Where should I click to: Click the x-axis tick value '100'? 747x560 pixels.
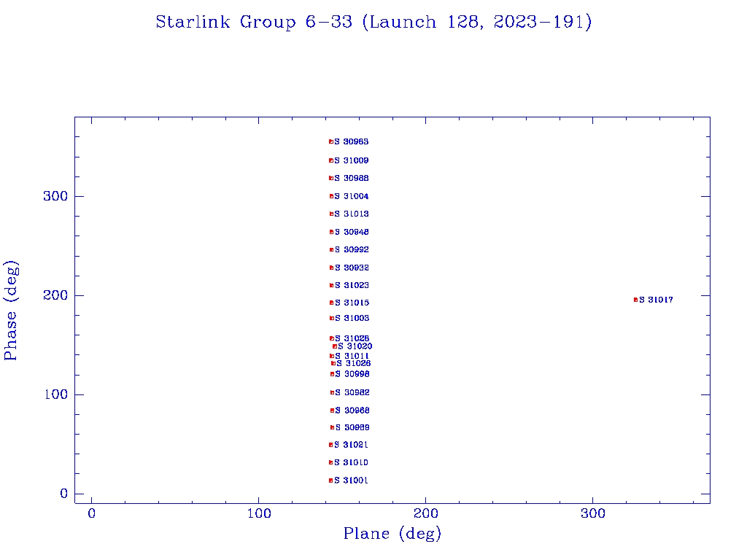pyautogui.click(x=259, y=513)
